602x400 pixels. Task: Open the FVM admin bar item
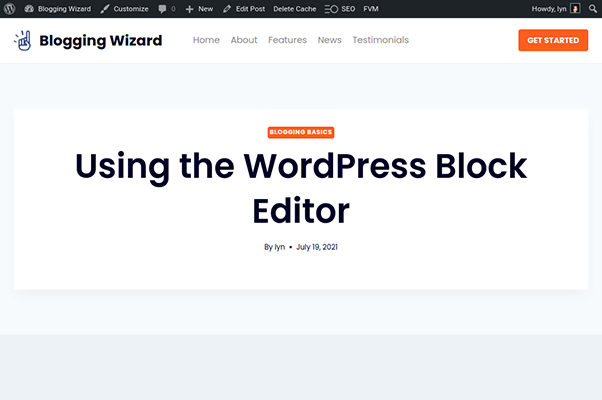coord(370,8)
